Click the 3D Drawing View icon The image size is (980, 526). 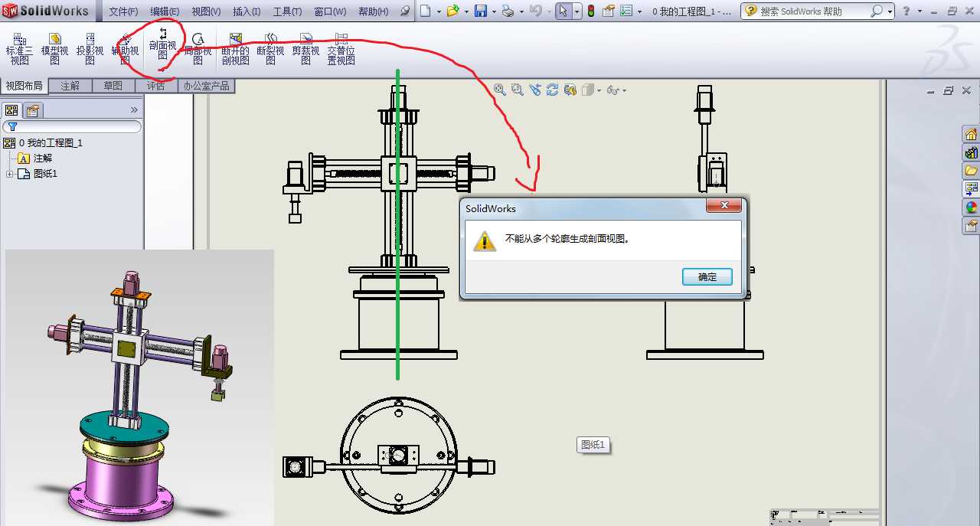(570, 90)
